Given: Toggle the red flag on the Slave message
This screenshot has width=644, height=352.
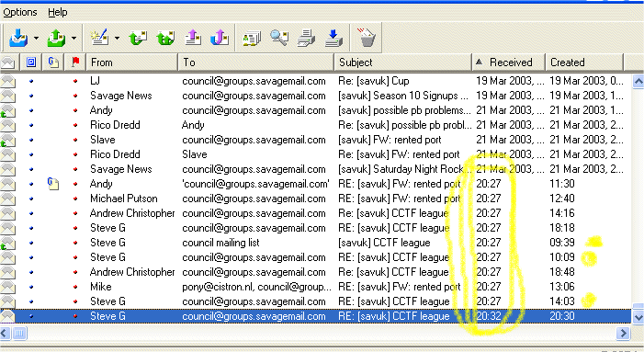Looking at the screenshot, I should [x=75, y=140].
